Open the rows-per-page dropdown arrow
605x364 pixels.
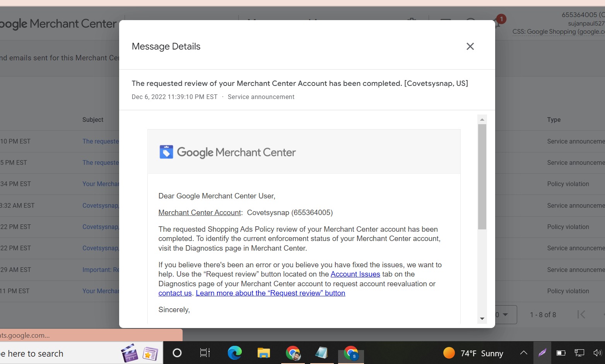[505, 314]
